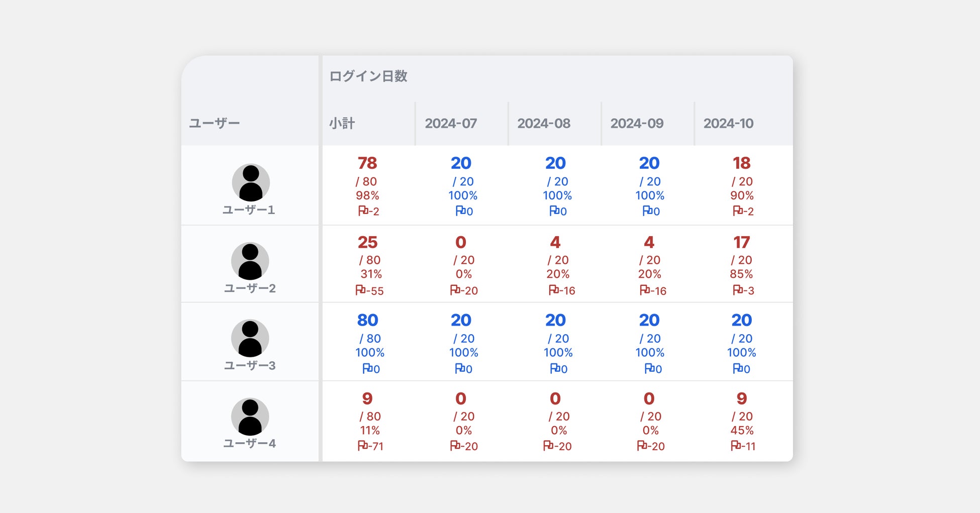980x513 pixels.
Task: Click flag icon in ユーザー3 2024-10 cell
Action: pos(737,368)
